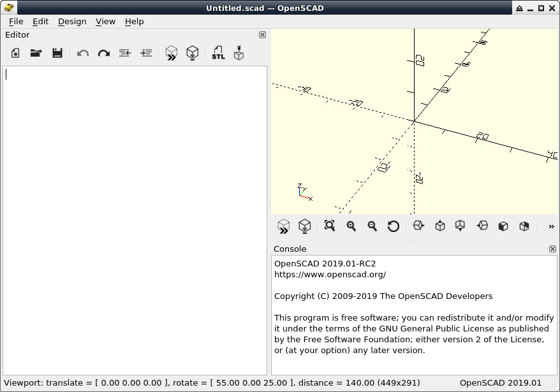Open the View menu
The image size is (560, 392).
pos(105,22)
